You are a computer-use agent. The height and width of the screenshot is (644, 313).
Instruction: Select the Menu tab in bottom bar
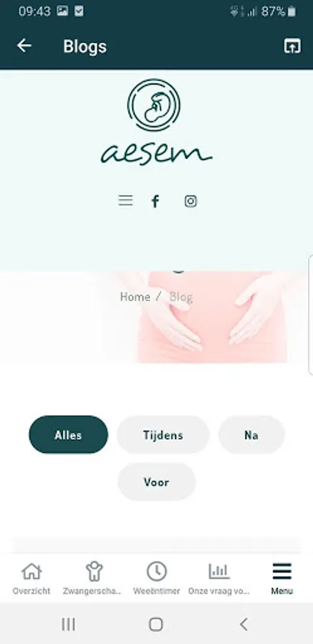(282, 578)
